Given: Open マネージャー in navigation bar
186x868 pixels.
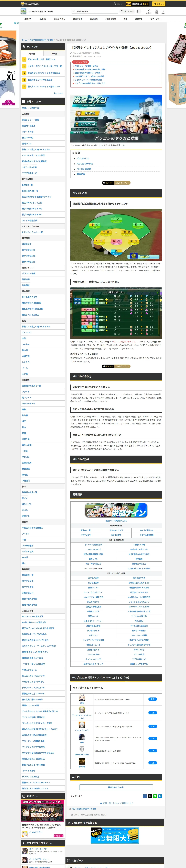Looking at the screenshot, I should (x=156, y=19).
